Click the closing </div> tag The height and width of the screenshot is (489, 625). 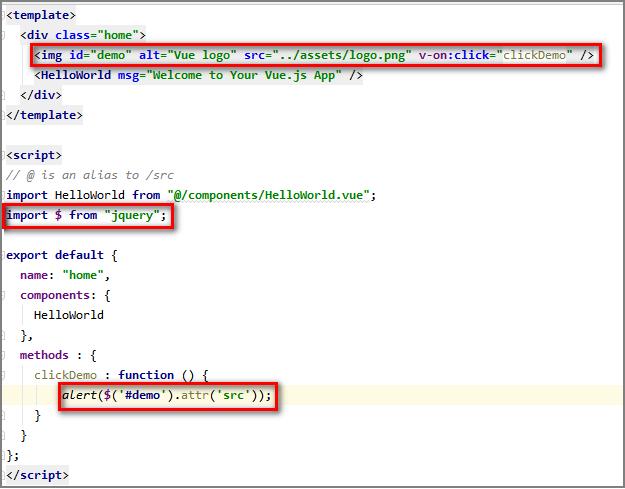tap(41, 95)
